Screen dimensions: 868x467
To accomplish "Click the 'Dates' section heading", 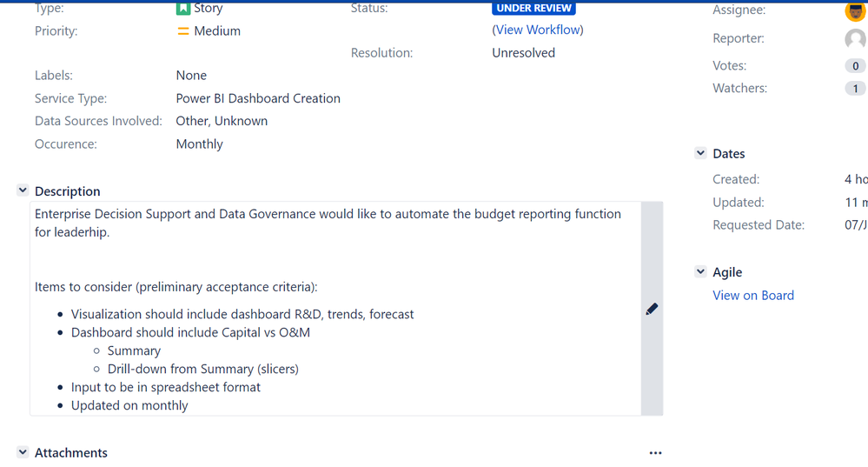I will click(728, 154).
